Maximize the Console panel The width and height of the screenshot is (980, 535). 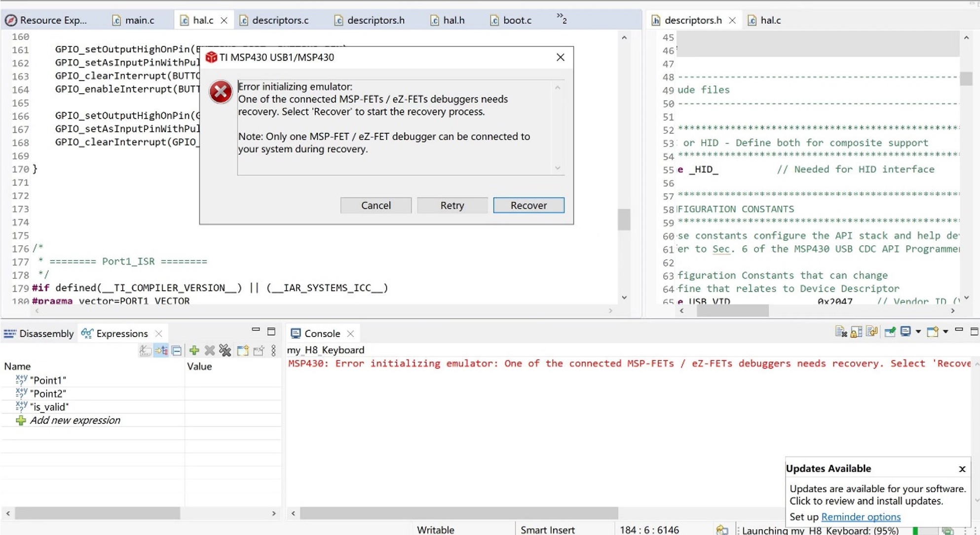tap(974, 332)
